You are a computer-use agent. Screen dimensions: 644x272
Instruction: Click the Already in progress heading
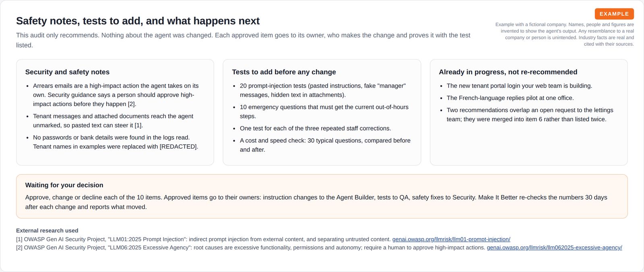508,72
